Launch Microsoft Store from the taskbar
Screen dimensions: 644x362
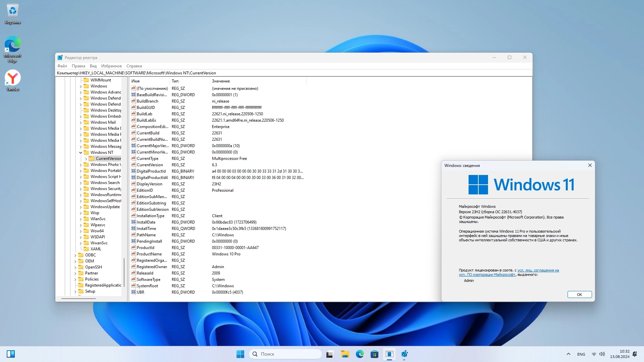[374, 354]
